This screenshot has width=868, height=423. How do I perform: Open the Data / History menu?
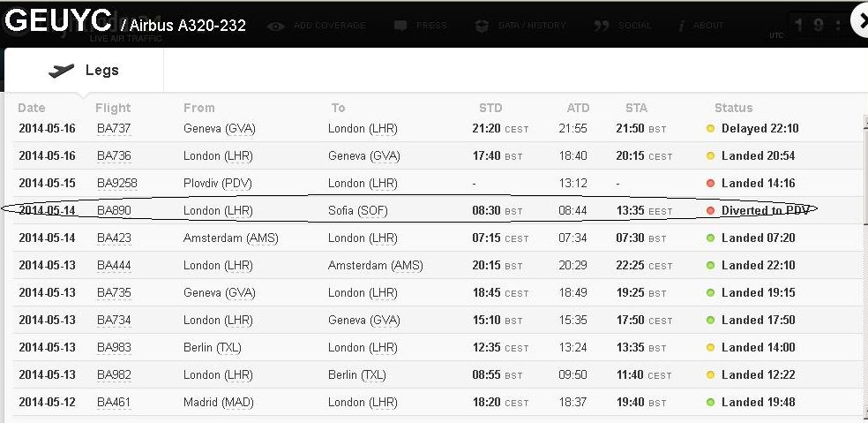point(532,26)
